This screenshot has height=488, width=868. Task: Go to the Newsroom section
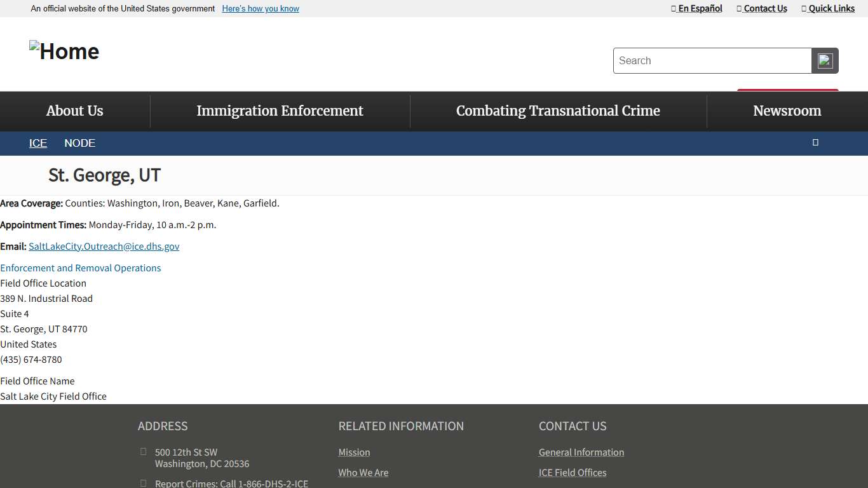click(x=787, y=111)
